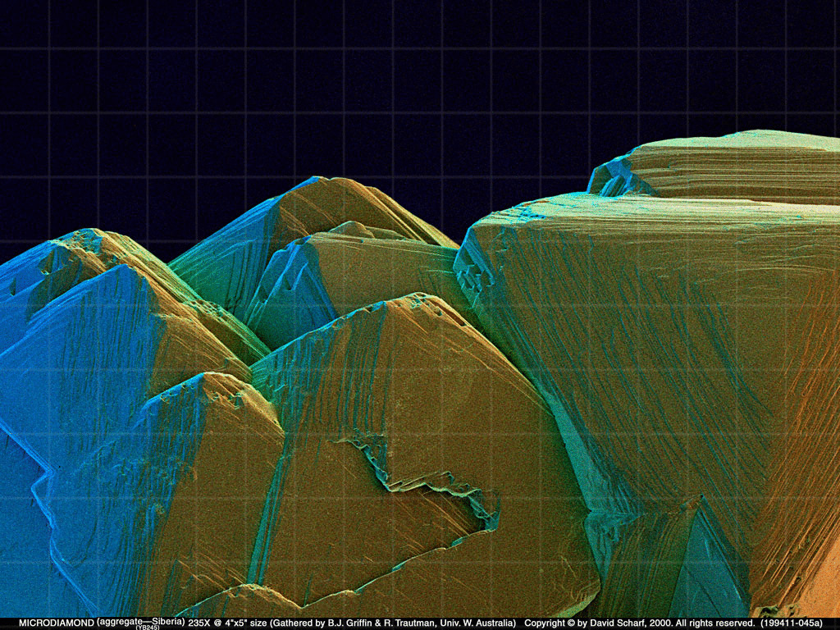The width and height of the screenshot is (840, 630).
Task: Click the MICRODIAMOND caption title
Action: (57, 623)
